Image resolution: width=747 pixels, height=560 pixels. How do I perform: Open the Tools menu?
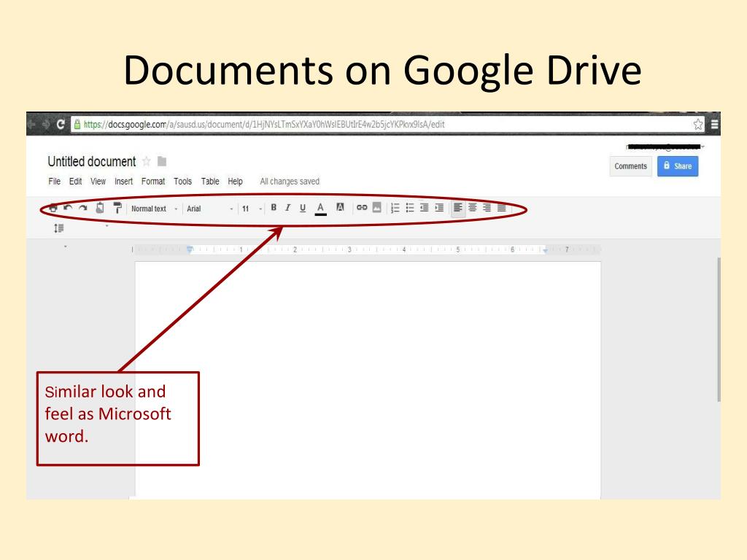point(182,182)
